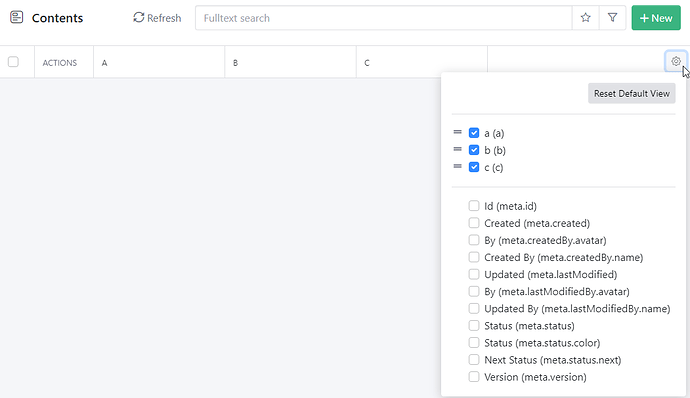This screenshot has height=398, width=690.
Task: Click the Fulltext search field
Action: point(383,18)
